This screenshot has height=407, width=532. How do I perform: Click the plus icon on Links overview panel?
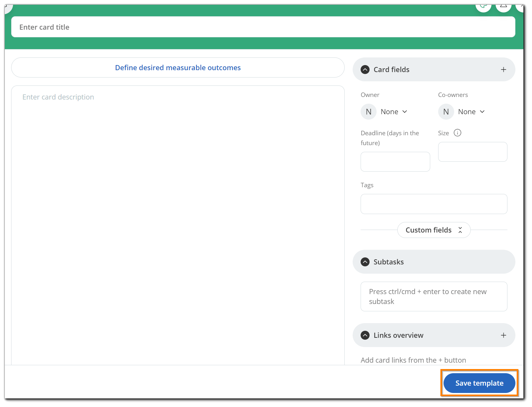point(504,335)
